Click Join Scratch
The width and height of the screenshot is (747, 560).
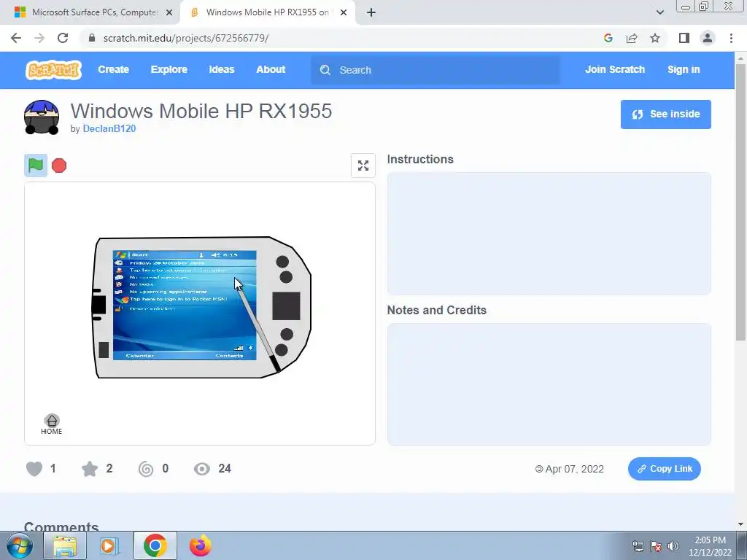click(x=614, y=69)
